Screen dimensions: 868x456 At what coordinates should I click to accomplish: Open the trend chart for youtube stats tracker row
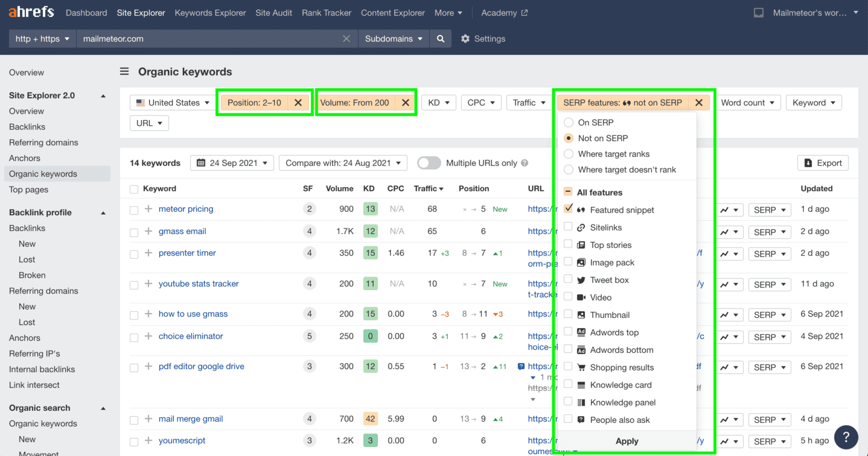[x=730, y=284]
